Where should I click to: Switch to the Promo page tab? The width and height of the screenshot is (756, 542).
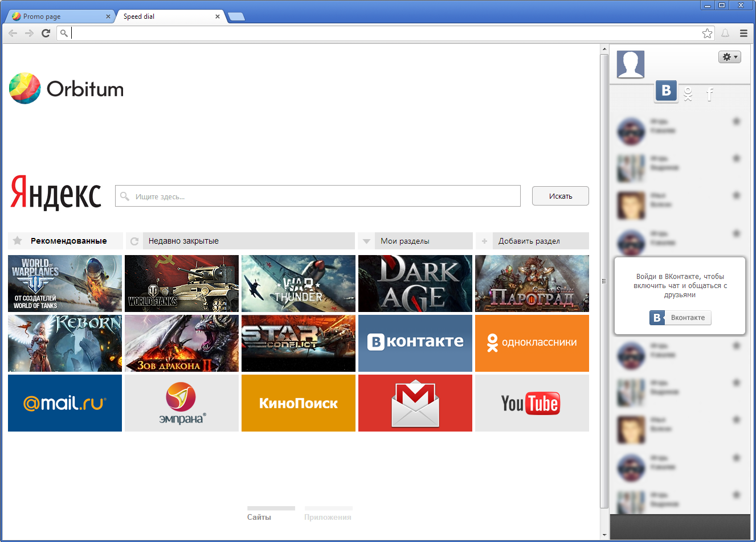[59, 17]
